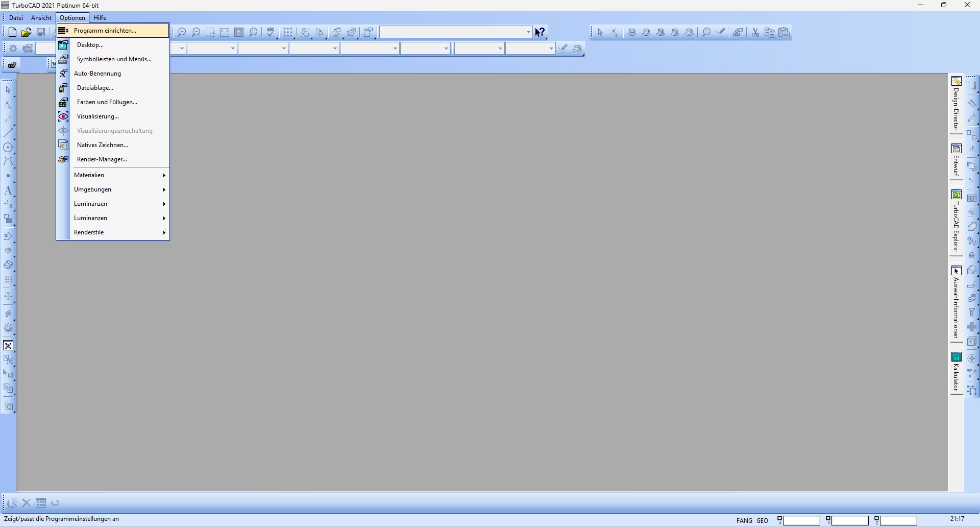980x527 pixels.
Task: Toggle the GEO indicator in status bar
Action: [x=762, y=521]
